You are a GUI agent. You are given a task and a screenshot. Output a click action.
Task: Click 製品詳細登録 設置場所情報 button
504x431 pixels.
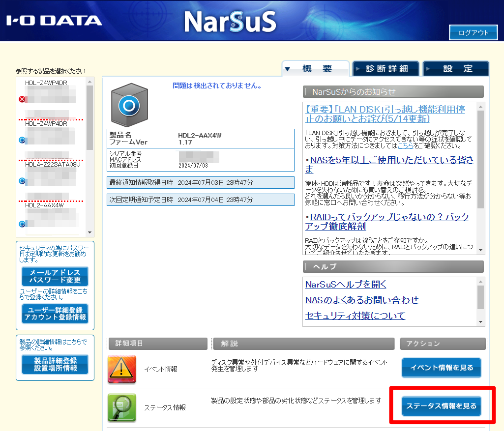pyautogui.click(x=55, y=364)
